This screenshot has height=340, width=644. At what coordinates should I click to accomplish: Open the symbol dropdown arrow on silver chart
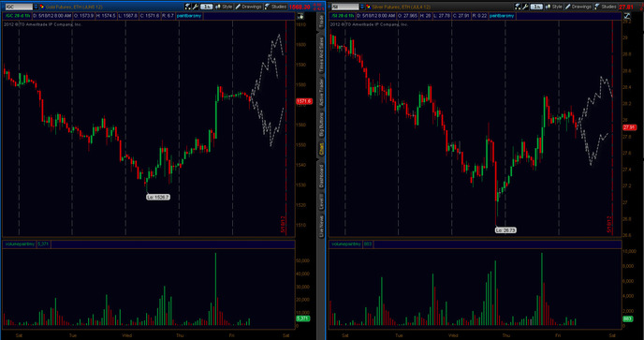[x=362, y=7]
